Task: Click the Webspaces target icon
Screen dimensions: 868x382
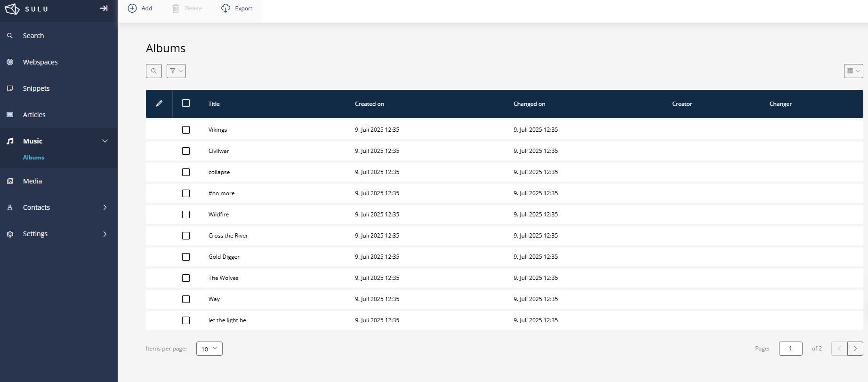Action: (x=10, y=62)
